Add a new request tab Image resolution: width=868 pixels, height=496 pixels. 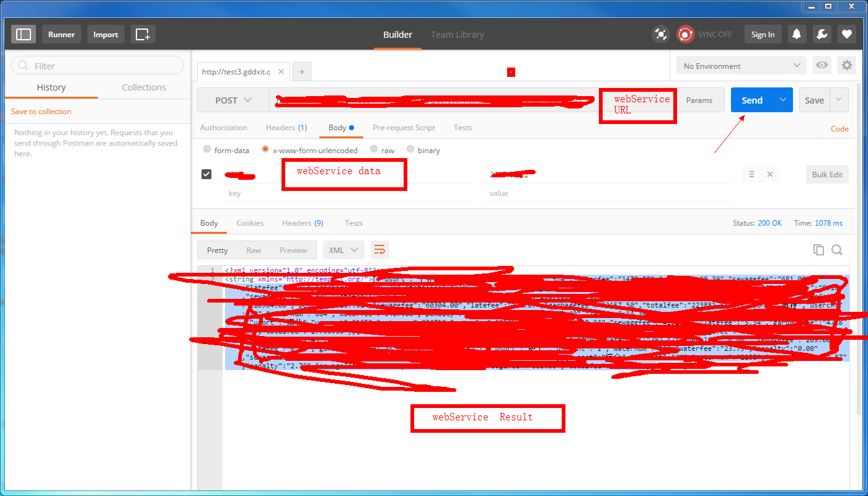coord(302,72)
